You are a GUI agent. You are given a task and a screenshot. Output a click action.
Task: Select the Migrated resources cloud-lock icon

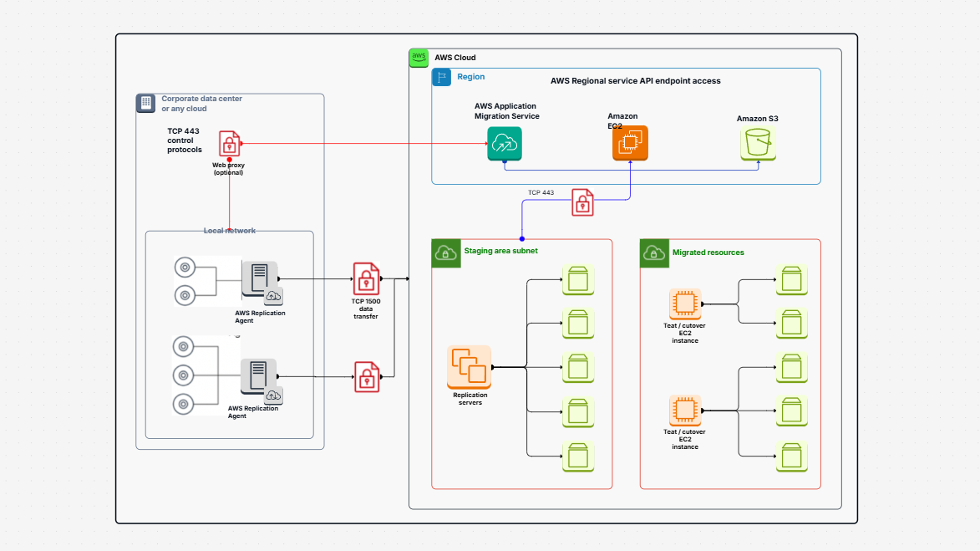click(654, 253)
